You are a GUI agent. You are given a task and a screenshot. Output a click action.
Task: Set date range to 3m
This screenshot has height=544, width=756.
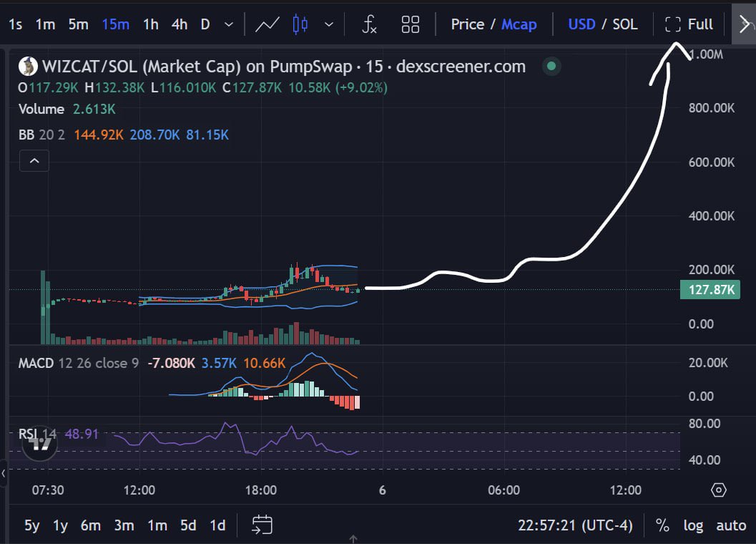(x=124, y=525)
